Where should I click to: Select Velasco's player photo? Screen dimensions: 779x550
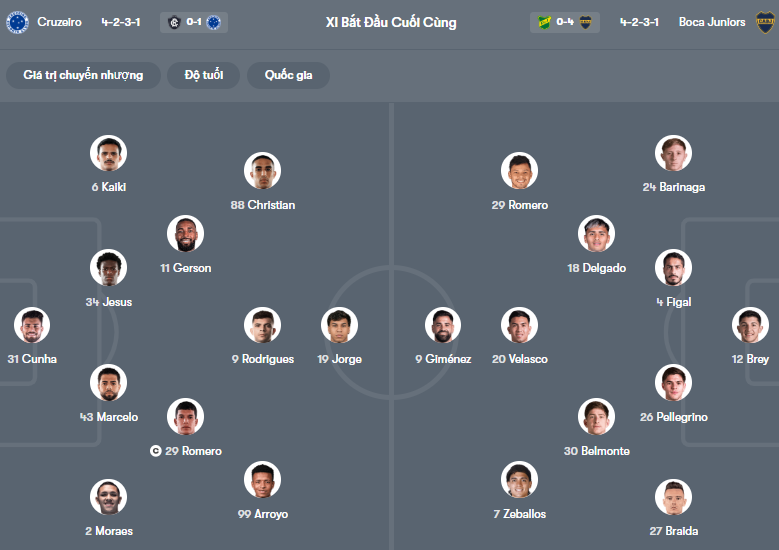tap(520, 325)
